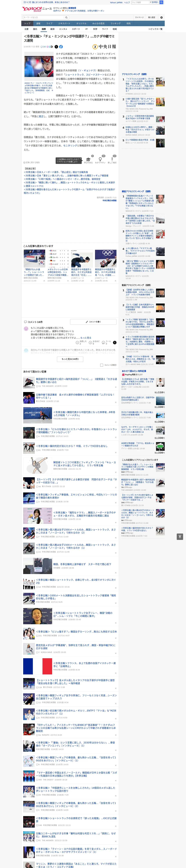Click the magnifier icon beside the keyword search box

click(x=66, y=18)
